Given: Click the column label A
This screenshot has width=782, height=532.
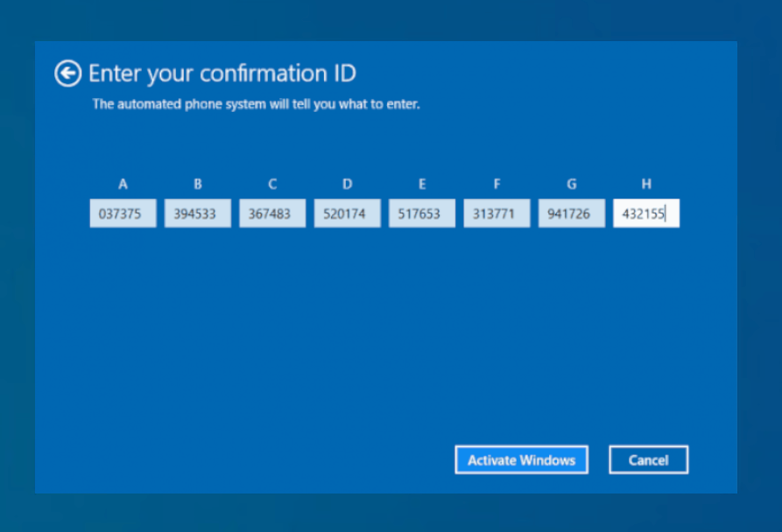Looking at the screenshot, I should point(123,185).
